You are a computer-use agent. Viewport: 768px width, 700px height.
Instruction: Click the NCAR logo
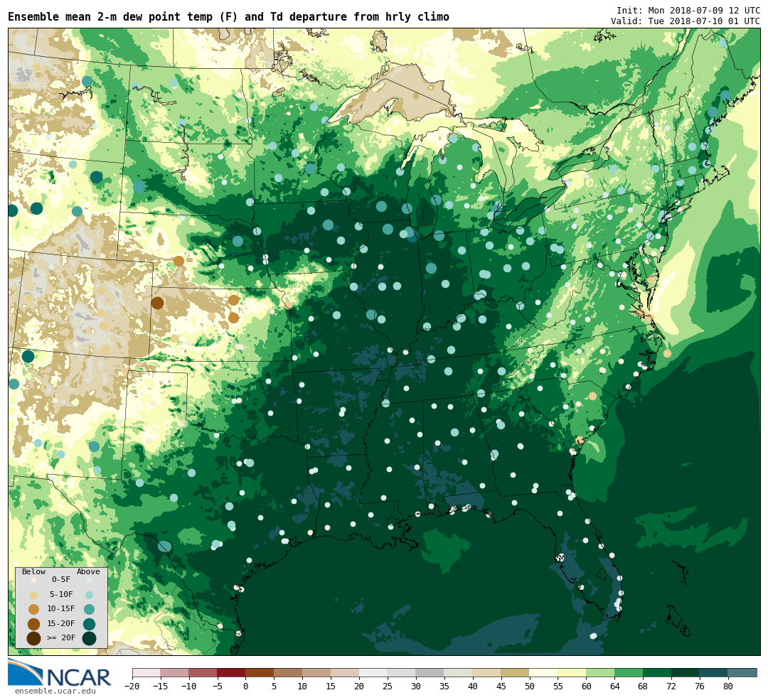(60, 673)
